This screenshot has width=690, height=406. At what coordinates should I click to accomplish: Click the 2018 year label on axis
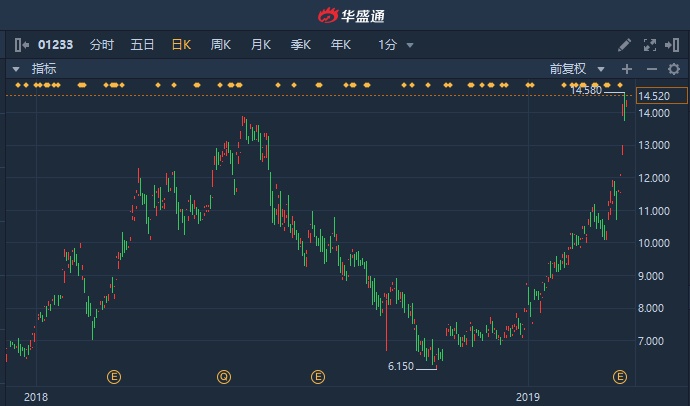pyautogui.click(x=36, y=397)
